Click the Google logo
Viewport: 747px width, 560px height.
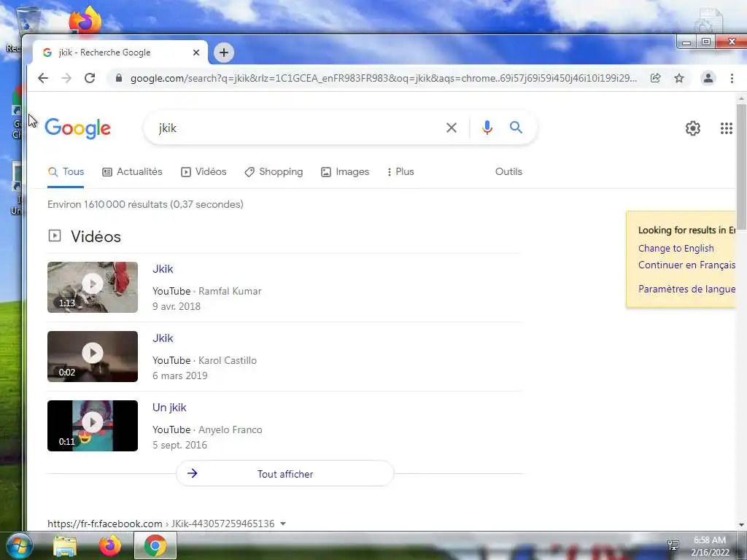point(77,128)
